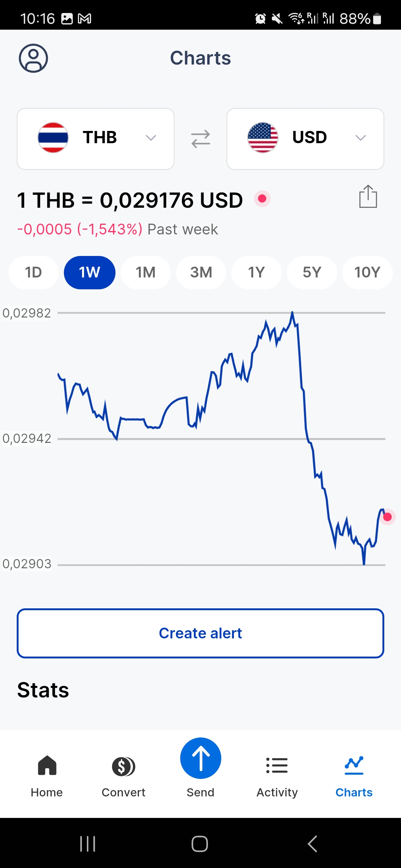Select the 1D time range
401x868 pixels.
point(33,273)
